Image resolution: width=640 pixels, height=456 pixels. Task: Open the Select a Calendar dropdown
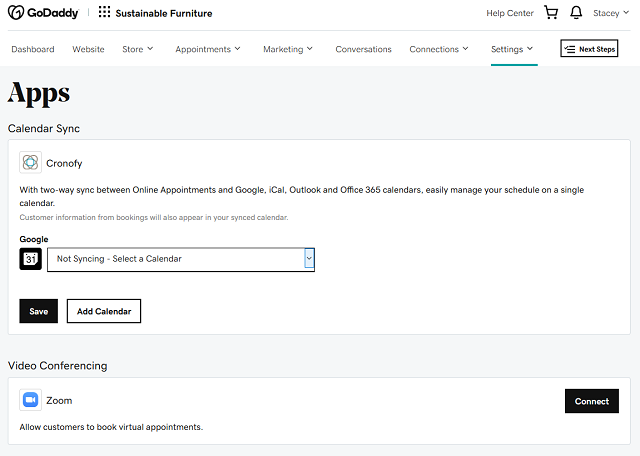click(181, 259)
